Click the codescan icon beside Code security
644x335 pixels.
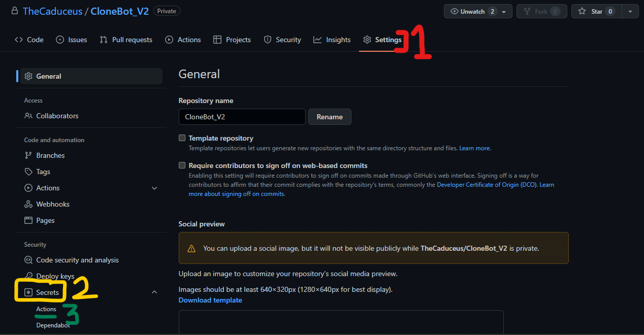click(x=28, y=260)
